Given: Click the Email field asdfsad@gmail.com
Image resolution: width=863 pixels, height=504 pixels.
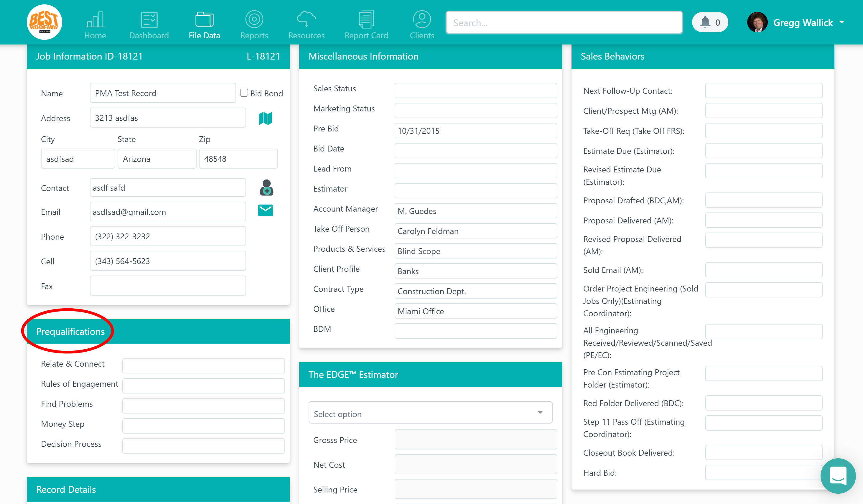Looking at the screenshot, I should click(168, 212).
